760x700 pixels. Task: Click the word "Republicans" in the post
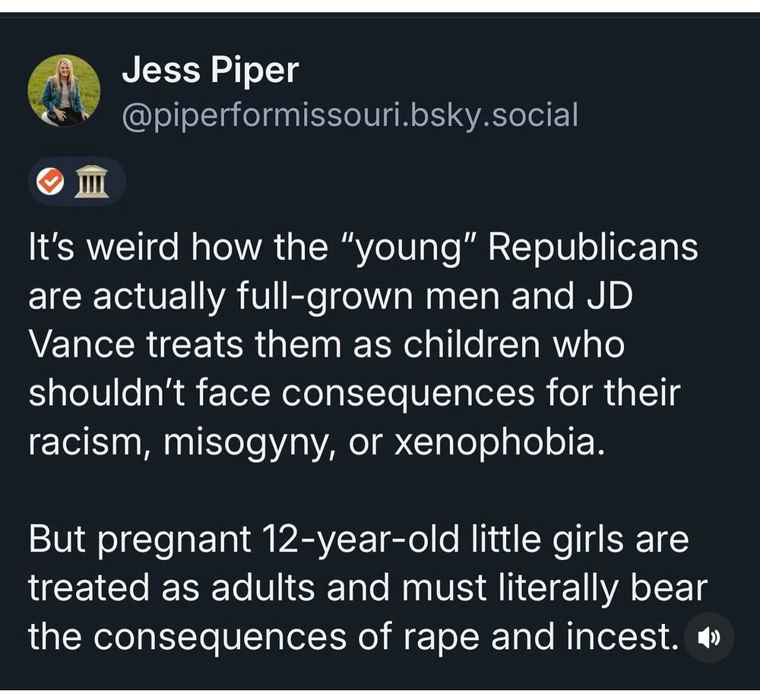click(593, 247)
